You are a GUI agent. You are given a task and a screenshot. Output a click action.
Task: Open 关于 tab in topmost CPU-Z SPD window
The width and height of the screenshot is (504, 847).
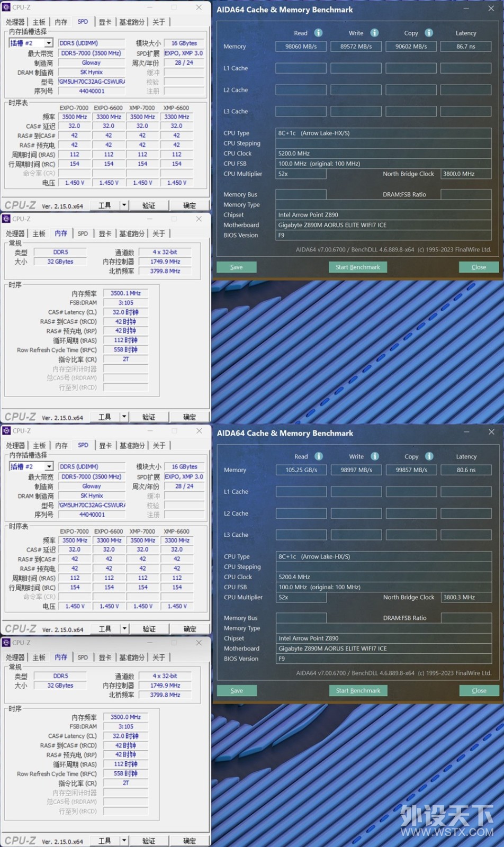(159, 22)
